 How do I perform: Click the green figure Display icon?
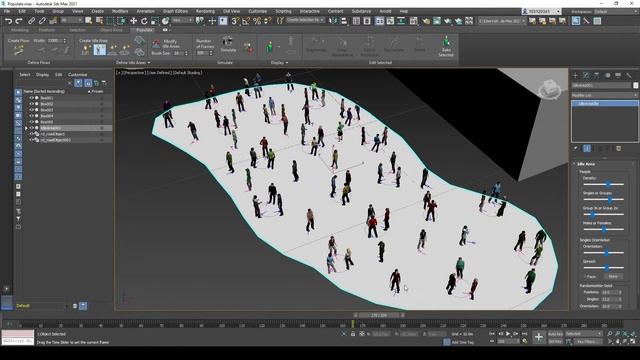[x=270, y=47]
